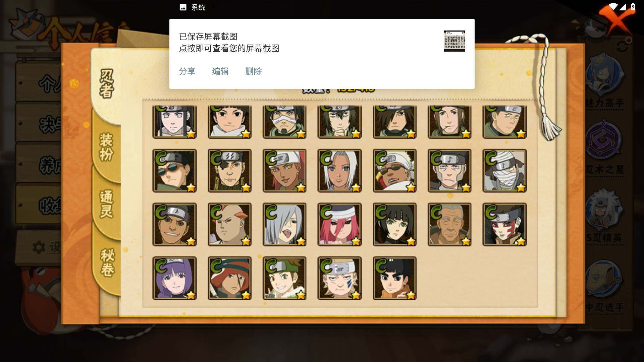644x362 pixels.
Task: Tap 删除 in the screenshot notification
Action: pos(254,71)
